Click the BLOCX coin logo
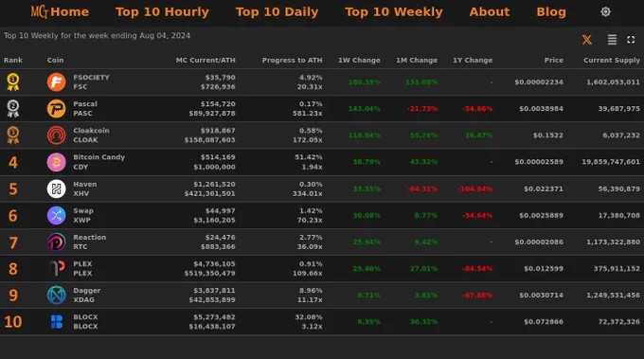This screenshot has height=359, width=644. pos(56,322)
